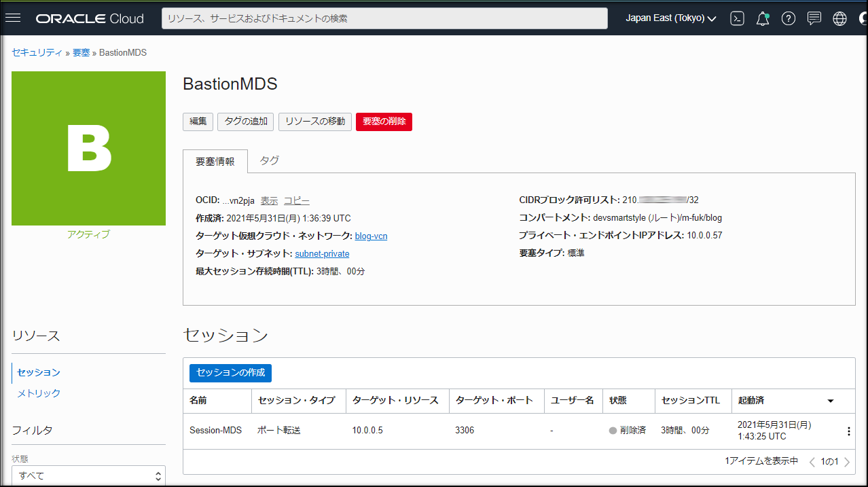Click the セッションの作成 button

pyautogui.click(x=231, y=373)
